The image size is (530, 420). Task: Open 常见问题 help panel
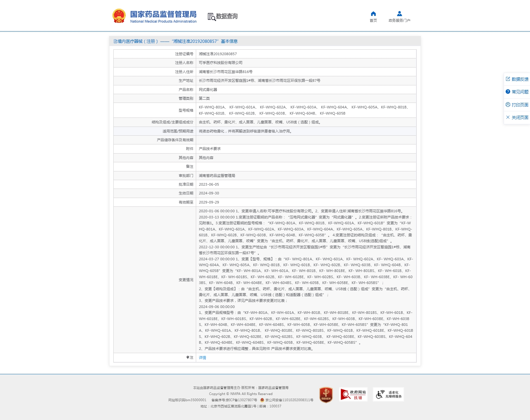point(517,92)
